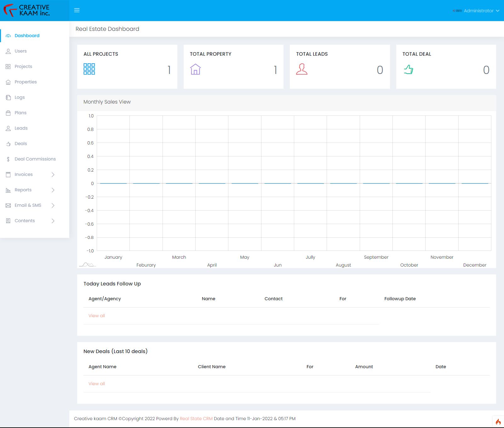
Task: Toggle the hamburger sidebar menu
Action: coord(77,10)
